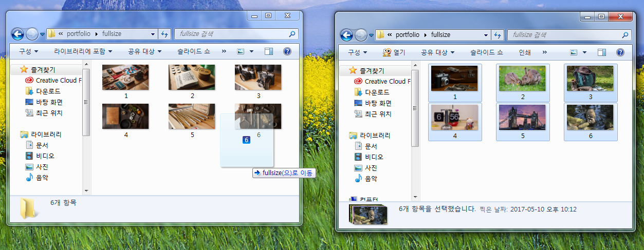
Task: Select rabbit image 2 in right window
Action: 522,79
